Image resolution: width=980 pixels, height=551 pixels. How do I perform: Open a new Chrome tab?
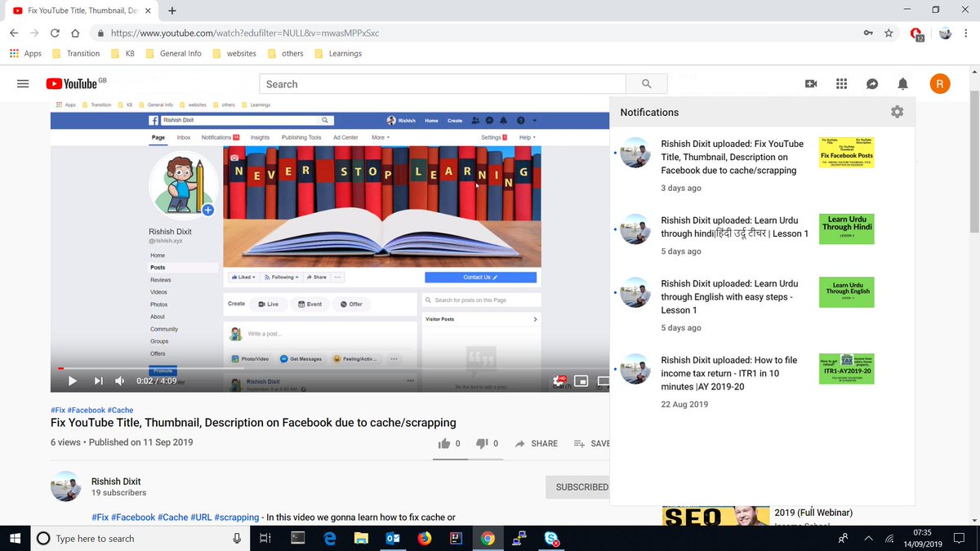point(172,11)
